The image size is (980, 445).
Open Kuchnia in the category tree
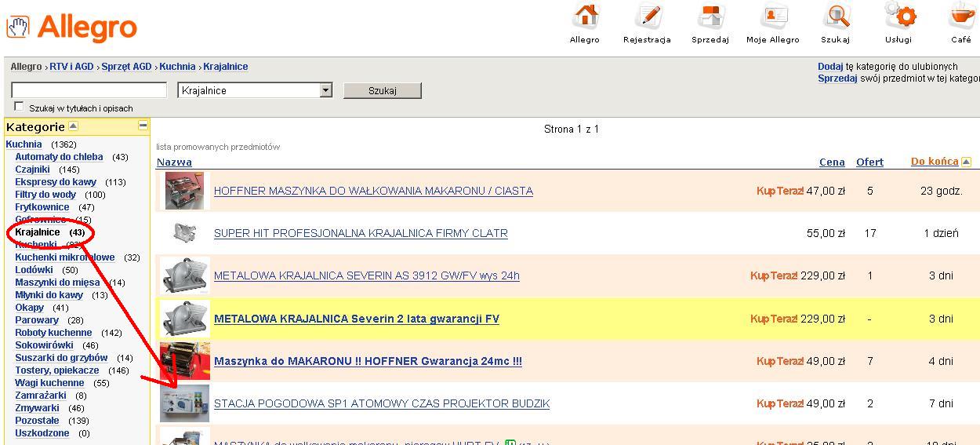click(x=24, y=144)
